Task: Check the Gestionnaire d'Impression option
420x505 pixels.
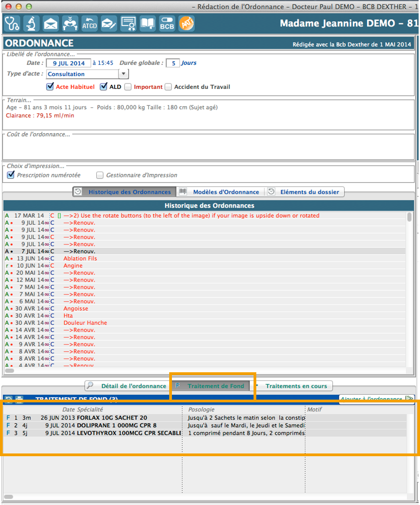Action: pos(100,175)
